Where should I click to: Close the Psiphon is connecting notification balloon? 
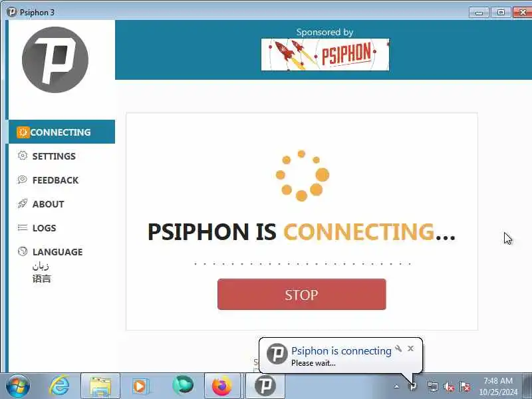[x=411, y=348]
